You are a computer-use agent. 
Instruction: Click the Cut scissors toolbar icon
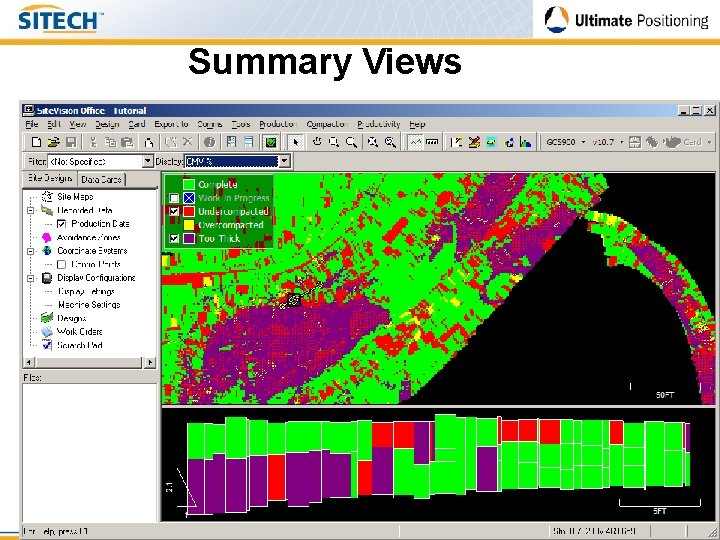(93, 142)
